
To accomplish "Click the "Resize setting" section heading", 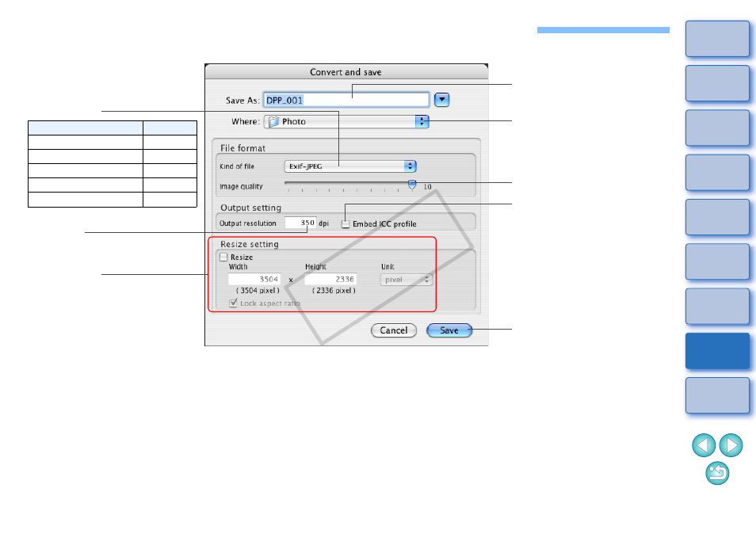I will (x=250, y=244).
